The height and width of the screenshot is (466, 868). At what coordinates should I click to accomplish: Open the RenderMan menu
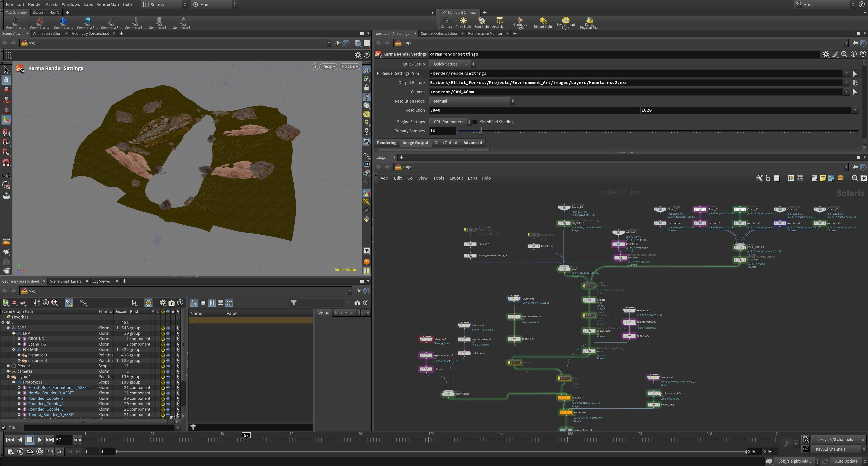tap(107, 4)
